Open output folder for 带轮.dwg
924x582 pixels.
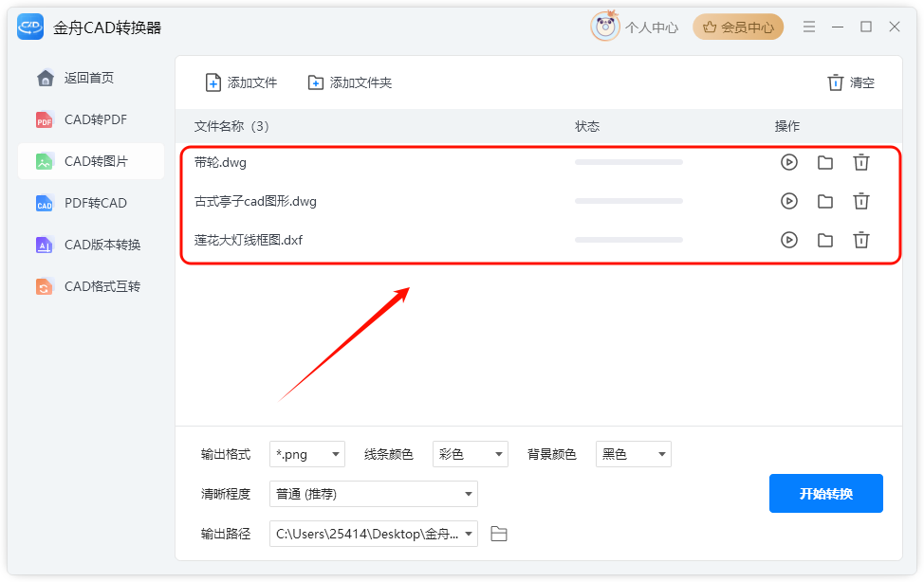click(x=825, y=162)
